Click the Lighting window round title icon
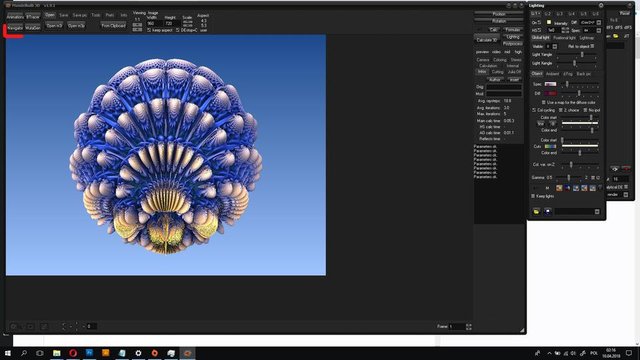The width and height of the screenshot is (640, 360). [601, 5]
